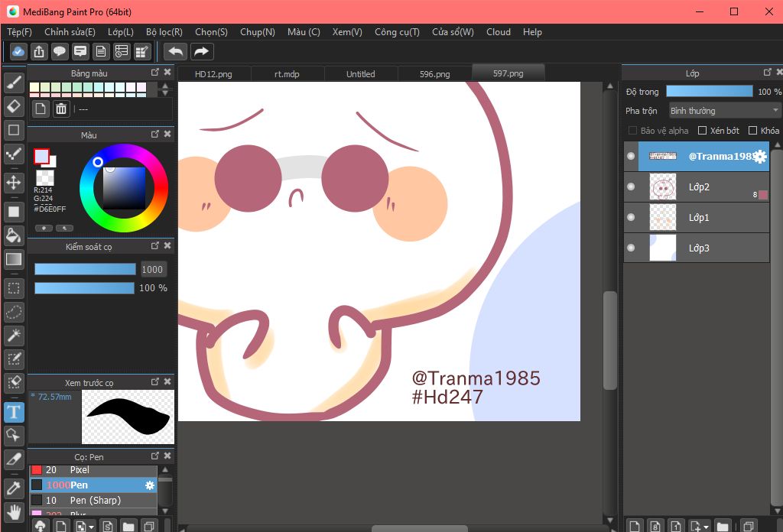
Task: Open the Bộ lọc(R) menu
Action: click(164, 32)
